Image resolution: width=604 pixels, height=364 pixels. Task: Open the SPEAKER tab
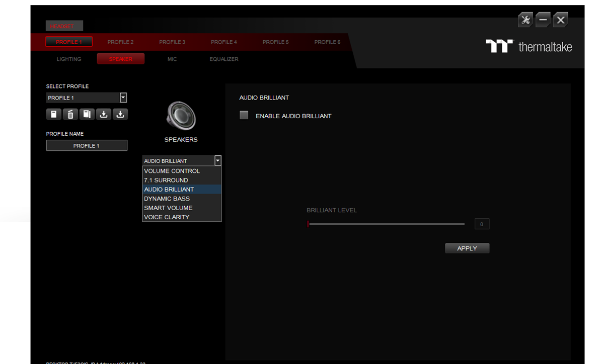point(121,59)
